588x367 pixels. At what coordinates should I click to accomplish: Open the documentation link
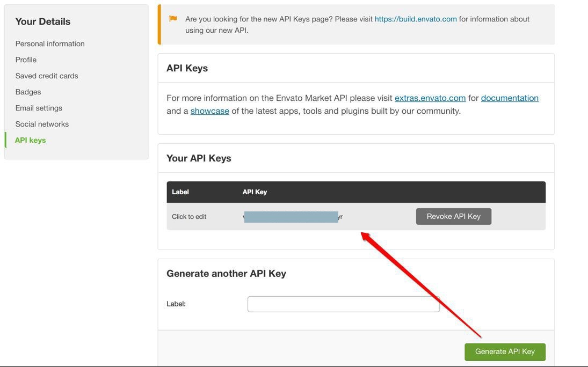pos(510,98)
